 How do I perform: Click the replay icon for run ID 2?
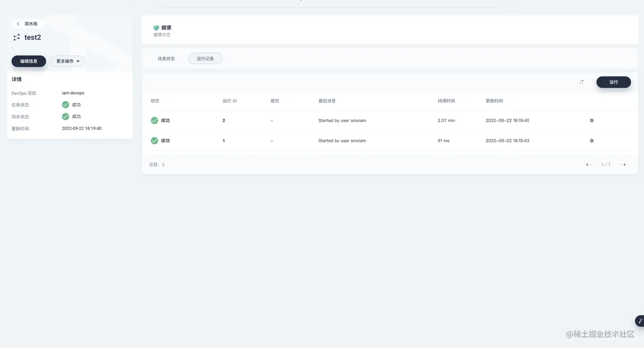tap(592, 121)
